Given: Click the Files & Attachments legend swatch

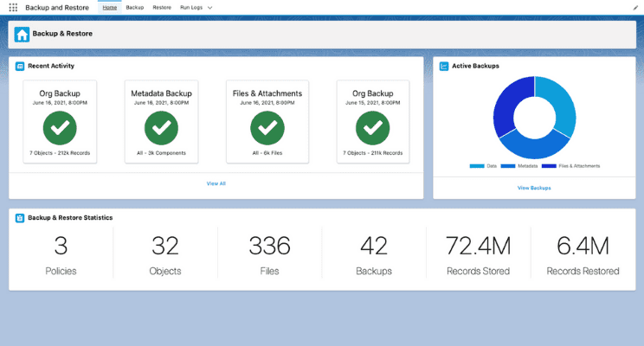Looking at the screenshot, I should pyautogui.click(x=548, y=165).
